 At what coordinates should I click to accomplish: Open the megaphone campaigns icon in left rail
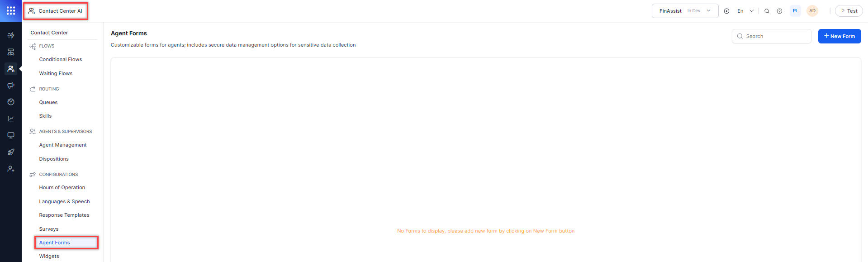(x=11, y=86)
